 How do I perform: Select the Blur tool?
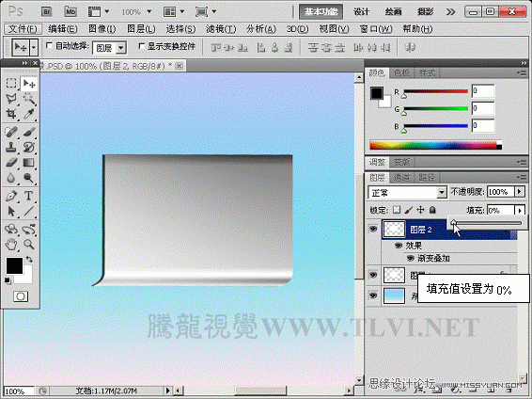[11, 178]
